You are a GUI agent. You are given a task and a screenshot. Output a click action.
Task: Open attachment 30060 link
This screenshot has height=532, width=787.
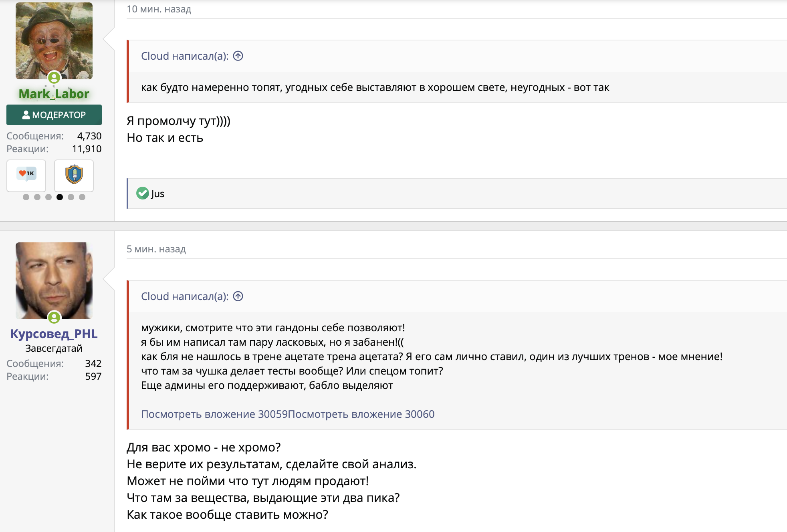pyautogui.click(x=361, y=414)
